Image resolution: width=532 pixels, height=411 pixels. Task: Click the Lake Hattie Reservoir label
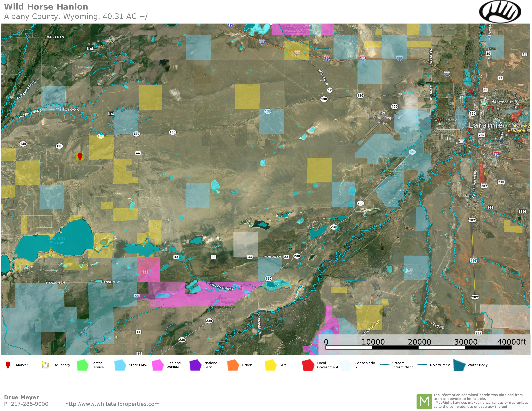click(57, 240)
